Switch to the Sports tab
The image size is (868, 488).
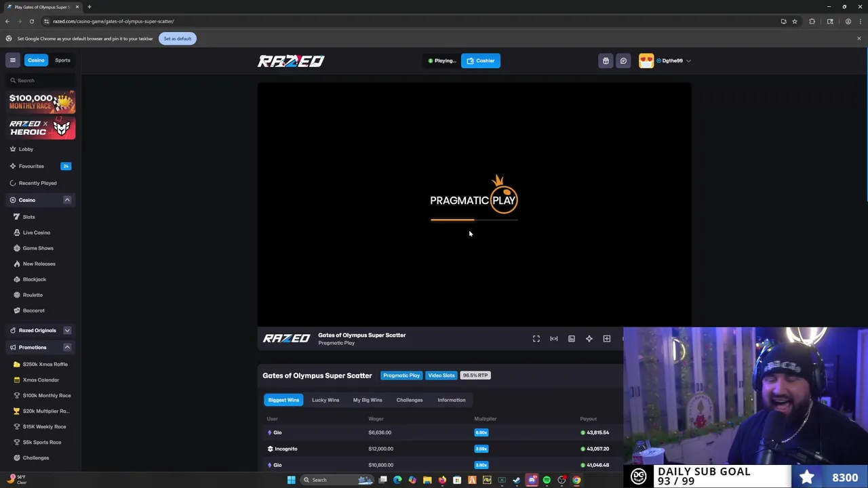62,60
